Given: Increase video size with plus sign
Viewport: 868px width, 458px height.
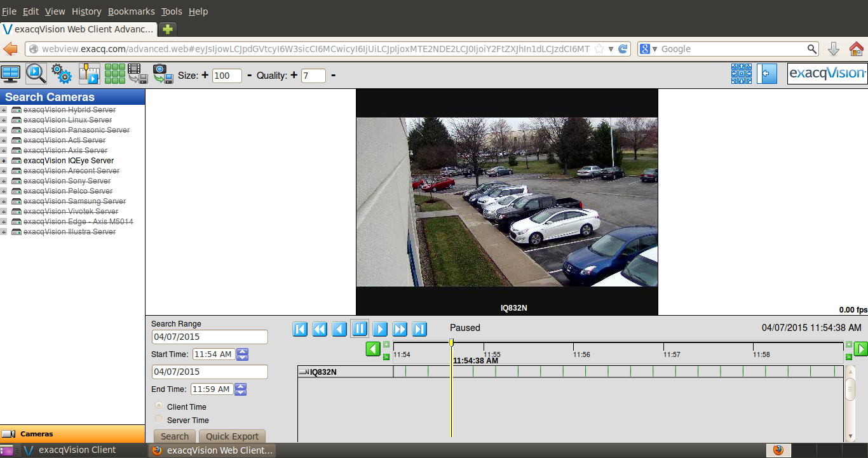Looking at the screenshot, I should [205, 75].
